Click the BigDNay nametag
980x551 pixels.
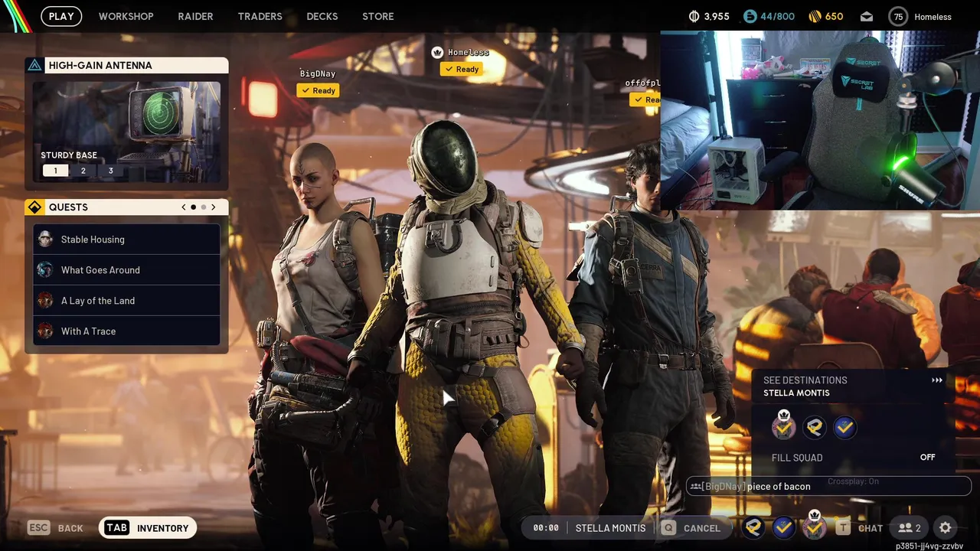(x=317, y=74)
